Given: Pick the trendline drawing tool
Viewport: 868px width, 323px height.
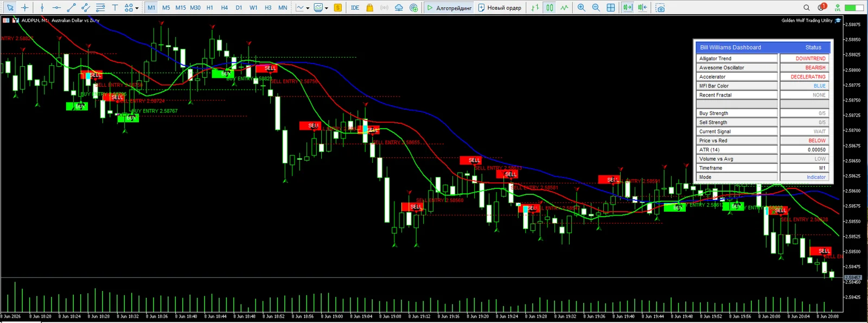Looking at the screenshot, I should (x=71, y=8).
